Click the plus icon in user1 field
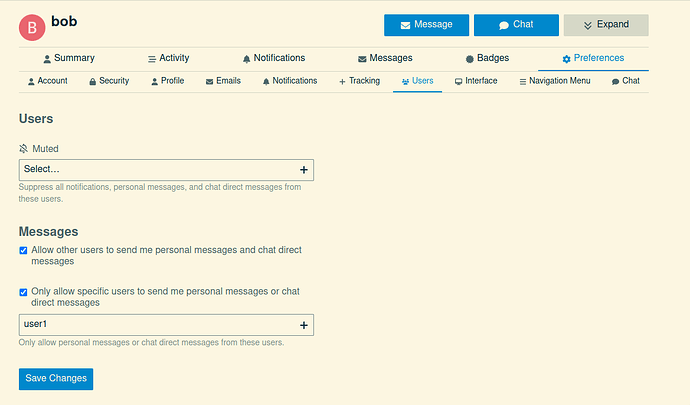 pos(304,325)
